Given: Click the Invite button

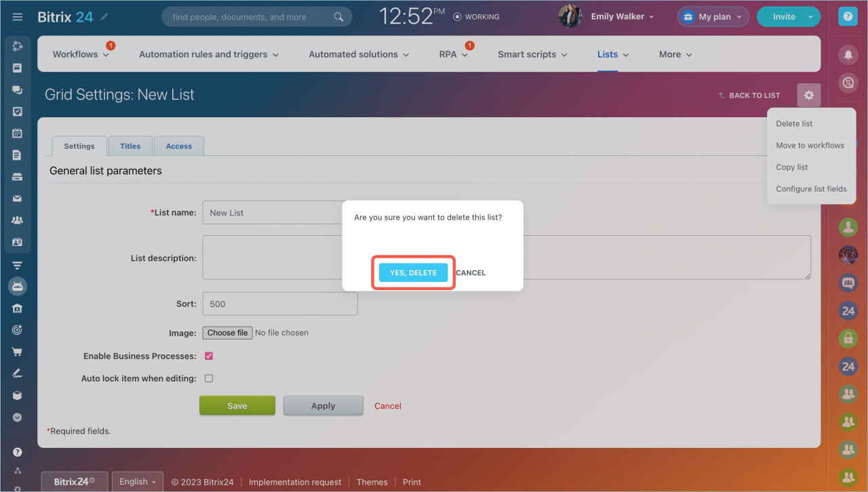Looking at the screenshot, I should (x=784, y=17).
